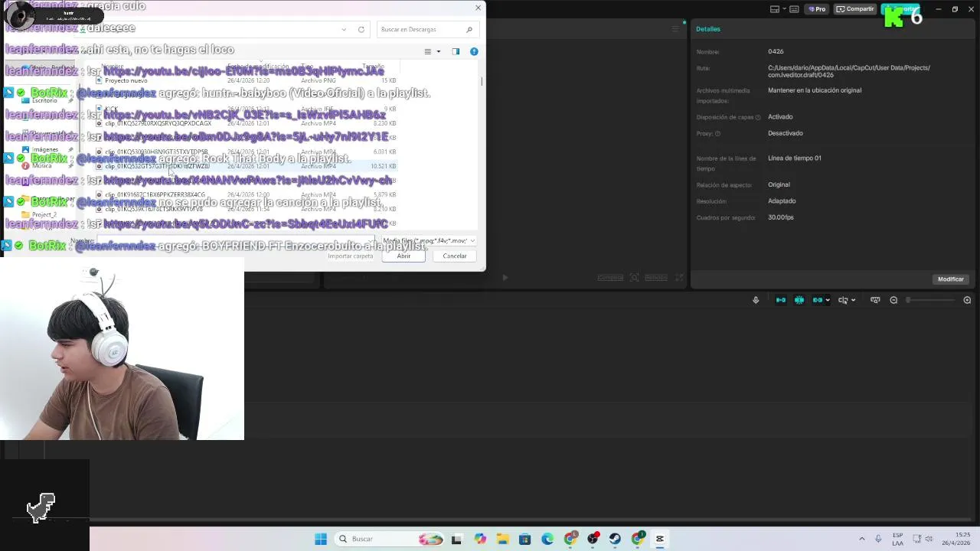Click the refresh icon in file dialog
Viewport: 980px width, 551px height.
point(361,29)
